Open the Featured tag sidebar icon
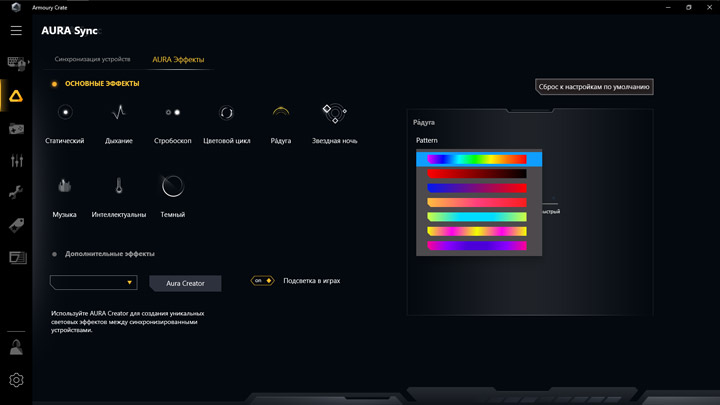The image size is (720, 405). click(x=16, y=225)
